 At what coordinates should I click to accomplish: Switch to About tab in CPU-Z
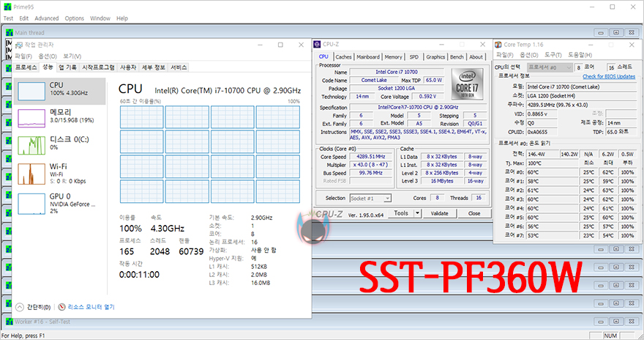[476, 57]
